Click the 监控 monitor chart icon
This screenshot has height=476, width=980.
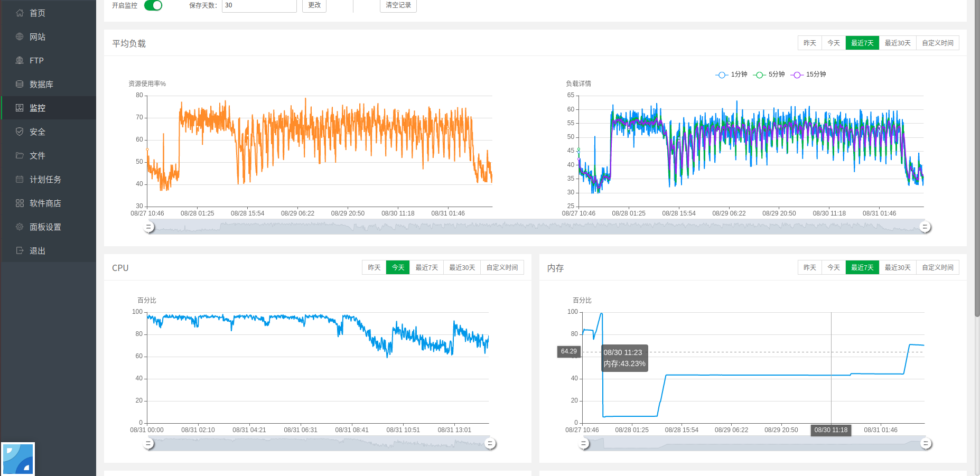click(x=20, y=108)
